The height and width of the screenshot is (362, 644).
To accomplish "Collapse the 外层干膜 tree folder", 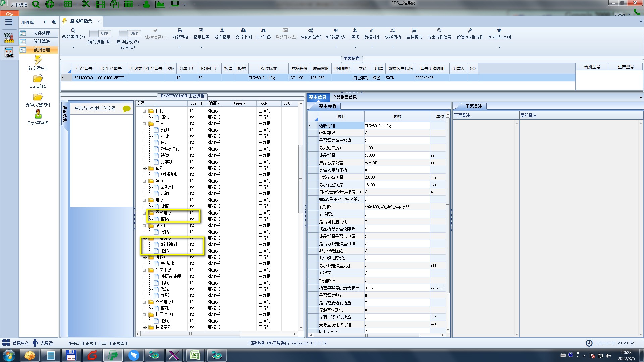I will (x=144, y=270).
